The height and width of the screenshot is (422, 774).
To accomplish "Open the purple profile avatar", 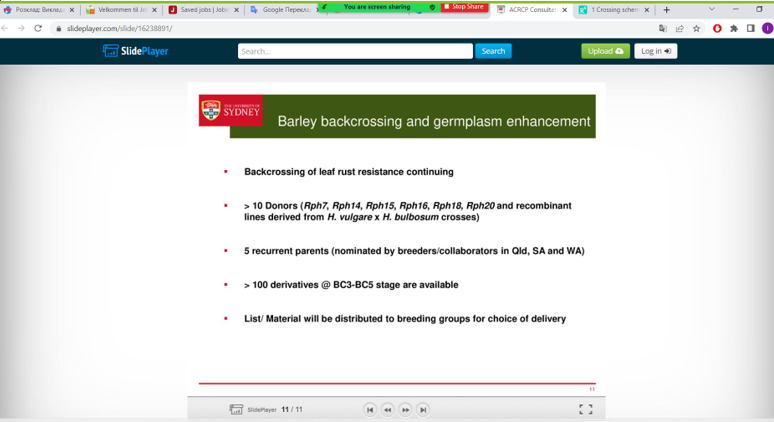I will pos(767,29).
